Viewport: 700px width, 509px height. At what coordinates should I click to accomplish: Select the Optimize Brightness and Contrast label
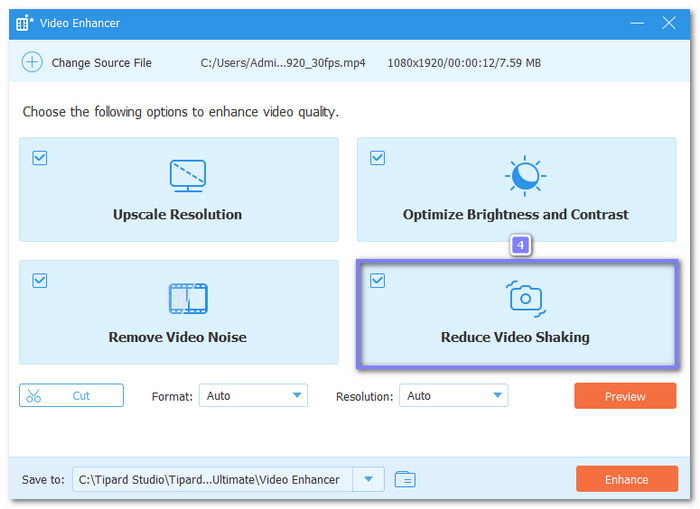pyautogui.click(x=516, y=214)
